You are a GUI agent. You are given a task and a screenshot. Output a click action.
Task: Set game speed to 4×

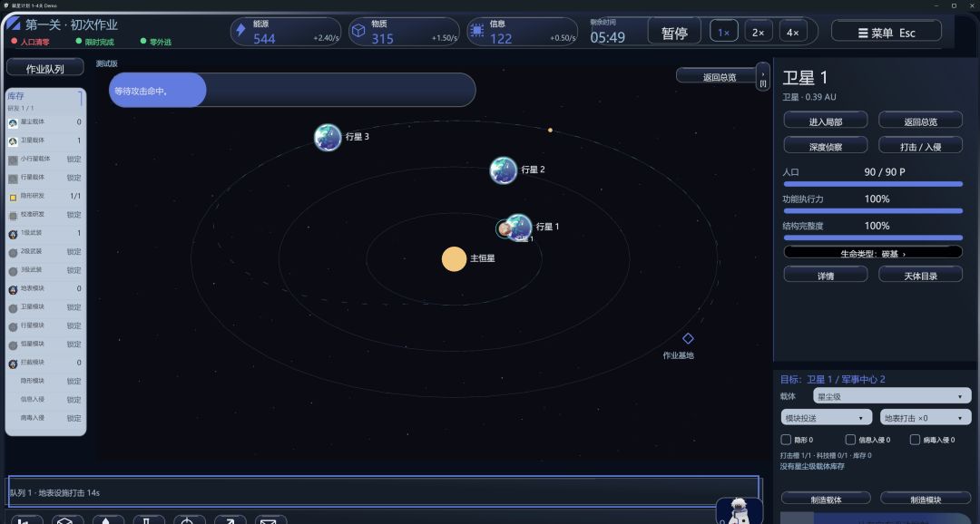792,31
